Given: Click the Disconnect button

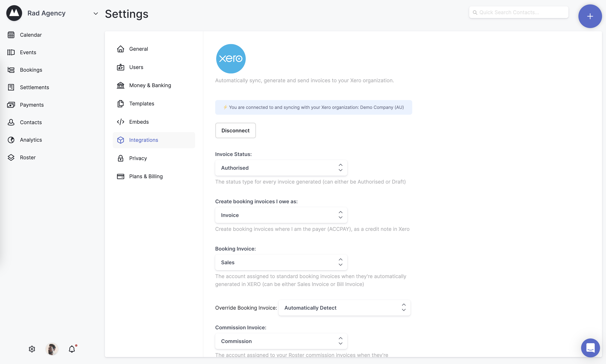Looking at the screenshot, I should (x=235, y=130).
